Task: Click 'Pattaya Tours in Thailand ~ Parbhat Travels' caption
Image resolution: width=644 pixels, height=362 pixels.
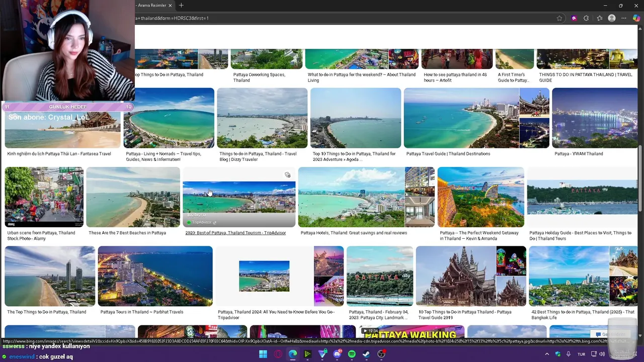Action: 142,312
